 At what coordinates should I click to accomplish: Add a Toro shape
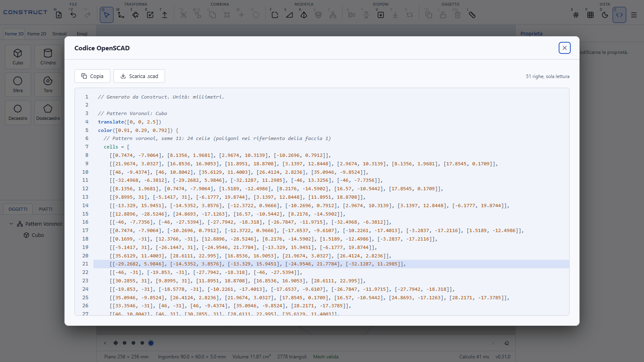[x=48, y=84]
